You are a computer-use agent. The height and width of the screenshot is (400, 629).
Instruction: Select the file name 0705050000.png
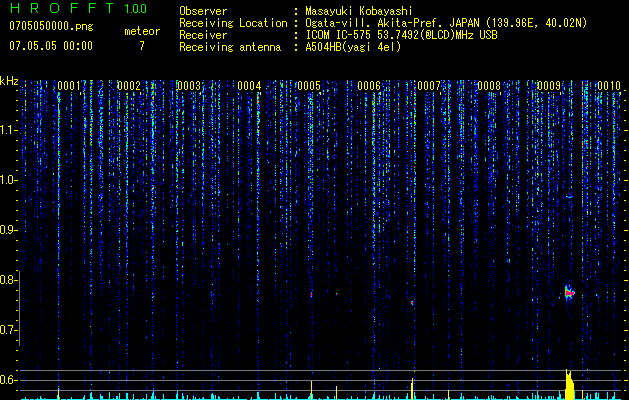tap(51, 26)
